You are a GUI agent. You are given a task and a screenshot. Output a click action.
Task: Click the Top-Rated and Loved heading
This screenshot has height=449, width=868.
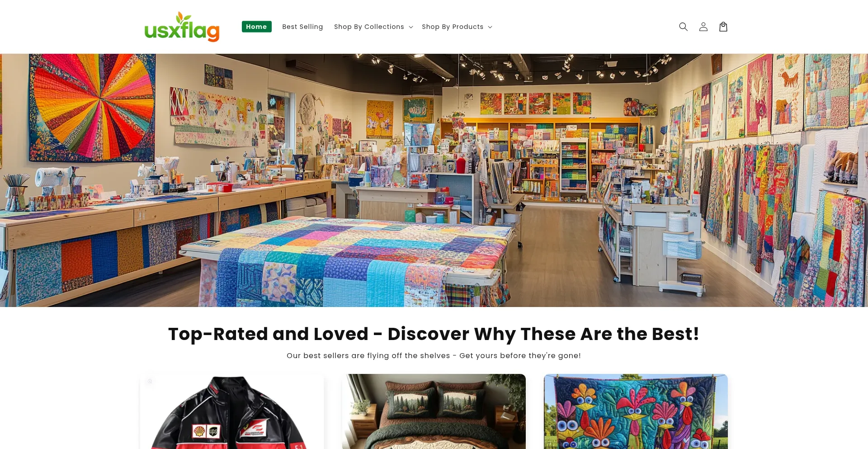tap(434, 334)
